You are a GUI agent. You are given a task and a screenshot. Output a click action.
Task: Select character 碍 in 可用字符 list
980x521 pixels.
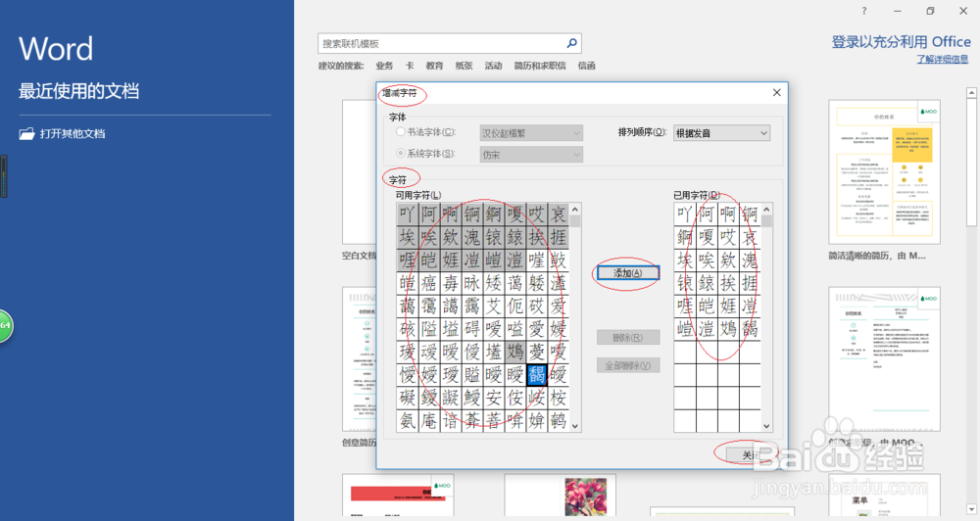pyautogui.click(x=472, y=329)
